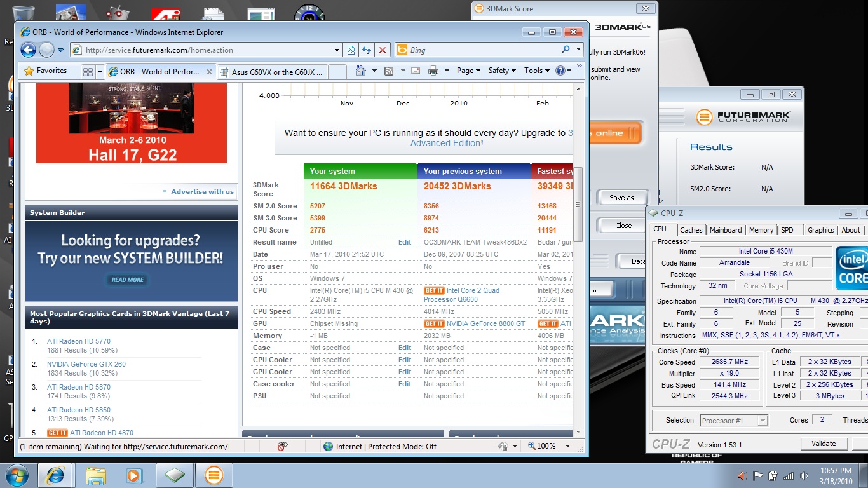Image resolution: width=868 pixels, height=488 pixels.
Task: Show Quick Tabs thumbnail view
Action: pos(88,72)
